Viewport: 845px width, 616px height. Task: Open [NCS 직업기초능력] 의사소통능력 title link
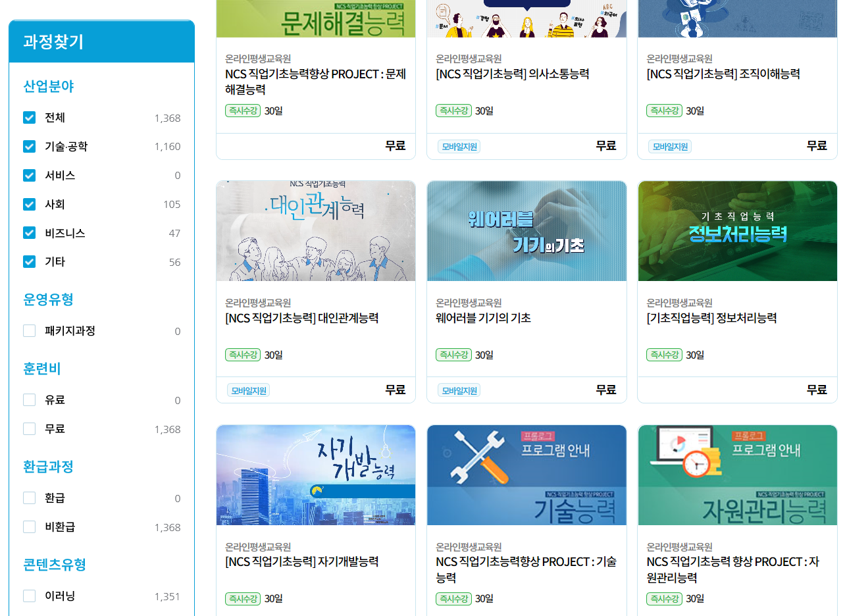[x=513, y=74]
